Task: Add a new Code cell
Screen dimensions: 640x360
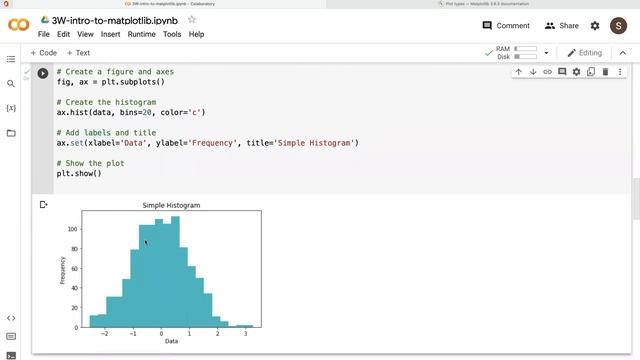Action: 44,53
